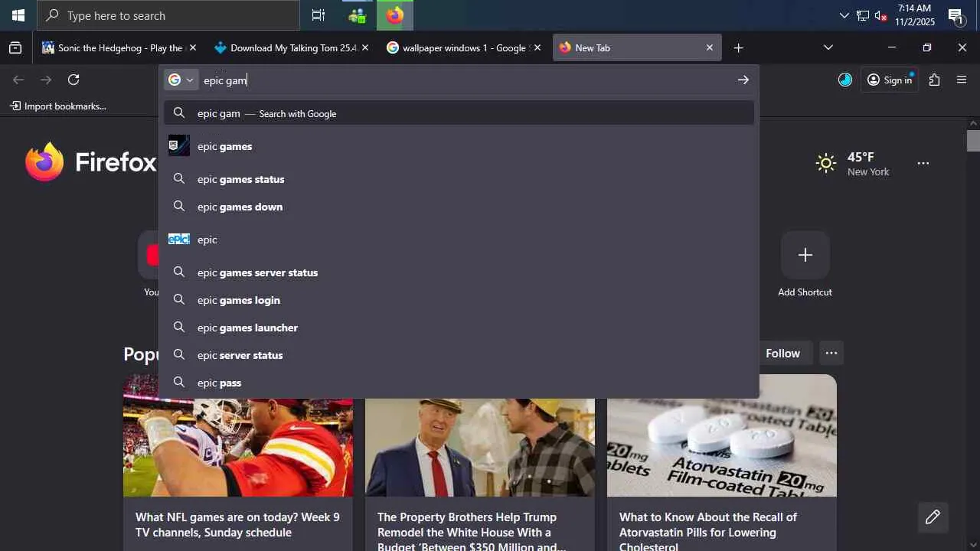Viewport: 980px width, 551px height.
Task: Open the search engine selector dropdown
Action: click(x=181, y=80)
